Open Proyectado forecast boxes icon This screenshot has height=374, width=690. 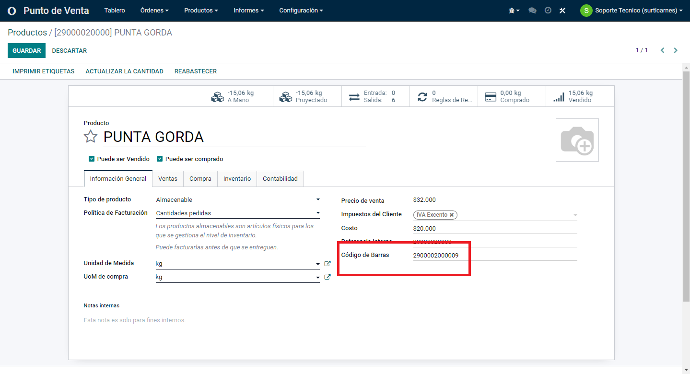(286, 97)
